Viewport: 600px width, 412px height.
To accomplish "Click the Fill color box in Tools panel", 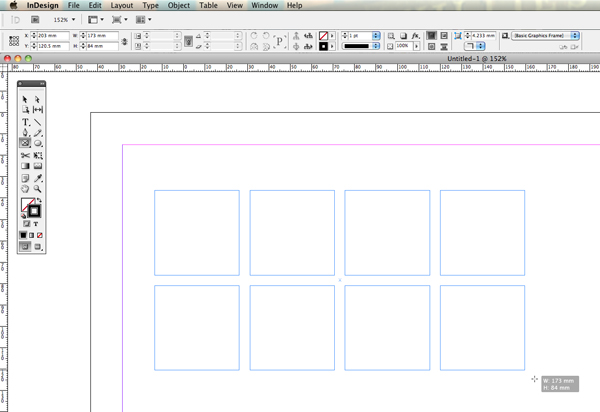I will pos(26,204).
